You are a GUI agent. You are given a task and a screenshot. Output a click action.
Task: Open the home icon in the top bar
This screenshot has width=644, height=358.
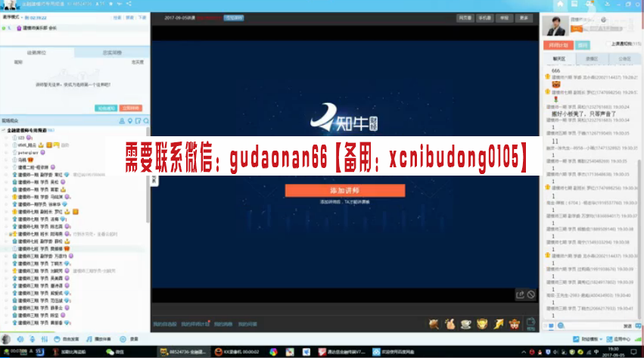(560, 4)
